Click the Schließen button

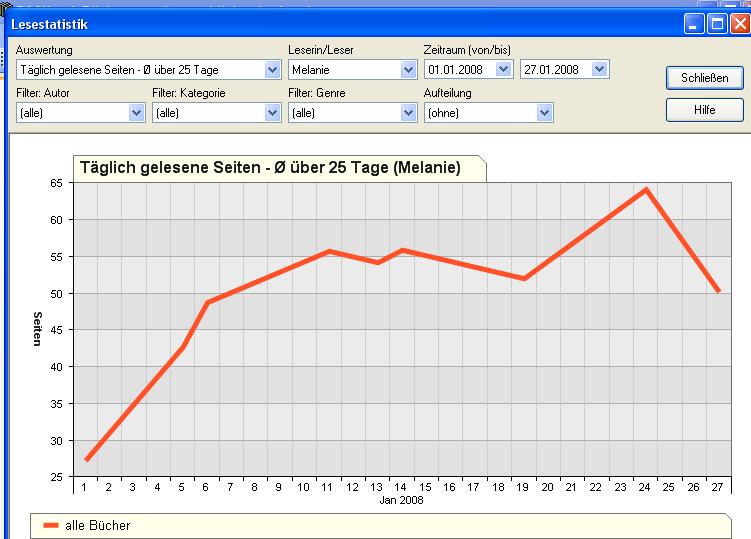pos(704,77)
